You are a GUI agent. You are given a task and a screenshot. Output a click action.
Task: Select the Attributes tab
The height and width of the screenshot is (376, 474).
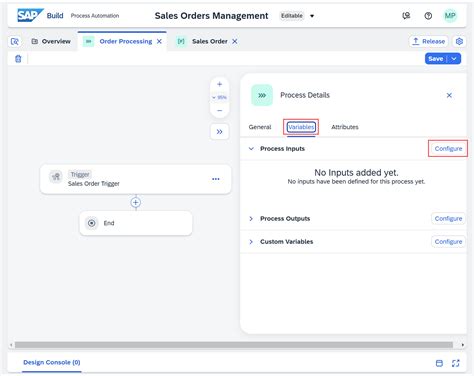(x=345, y=127)
